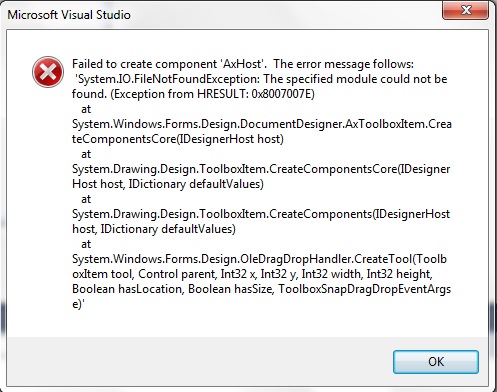The width and height of the screenshot is (497, 392).
Task: Click the 'AxHost' component name text
Action: pyautogui.click(x=242, y=64)
